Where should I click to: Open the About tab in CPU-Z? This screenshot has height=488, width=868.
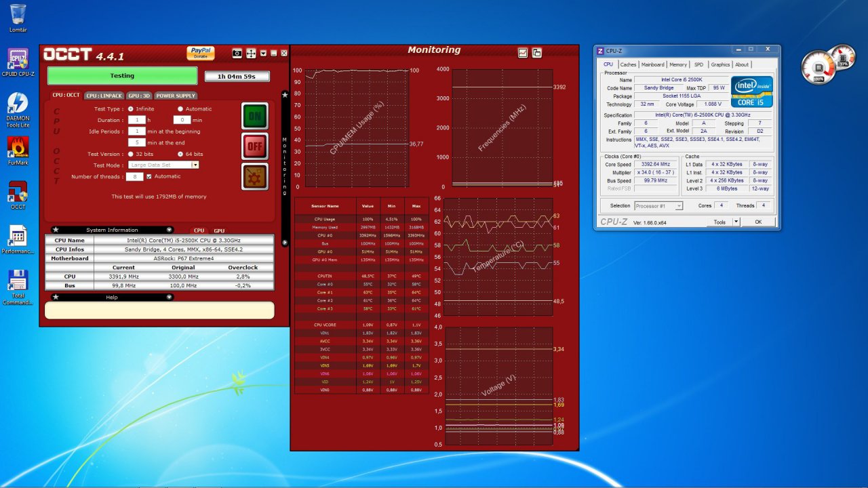742,64
